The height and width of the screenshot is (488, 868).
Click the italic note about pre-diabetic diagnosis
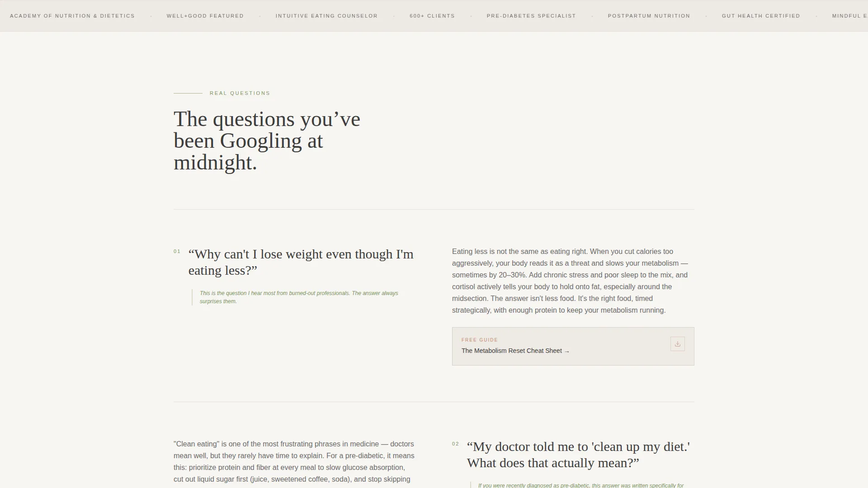(581, 485)
